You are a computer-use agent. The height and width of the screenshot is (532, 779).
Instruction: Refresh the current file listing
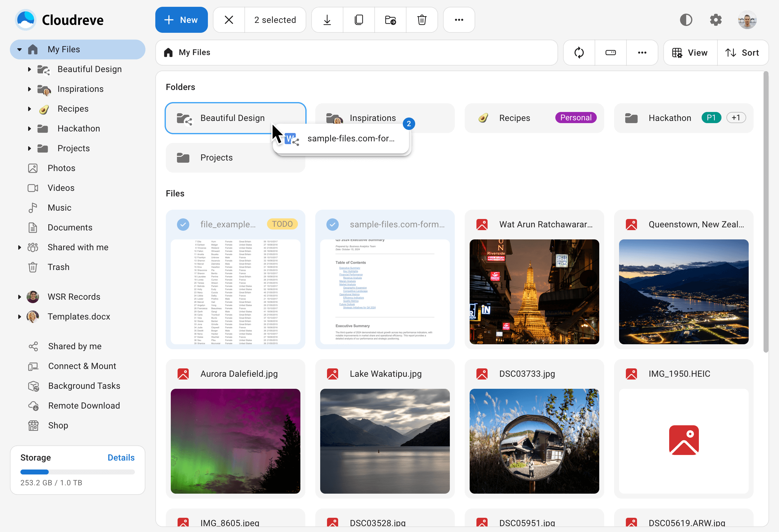(x=579, y=52)
